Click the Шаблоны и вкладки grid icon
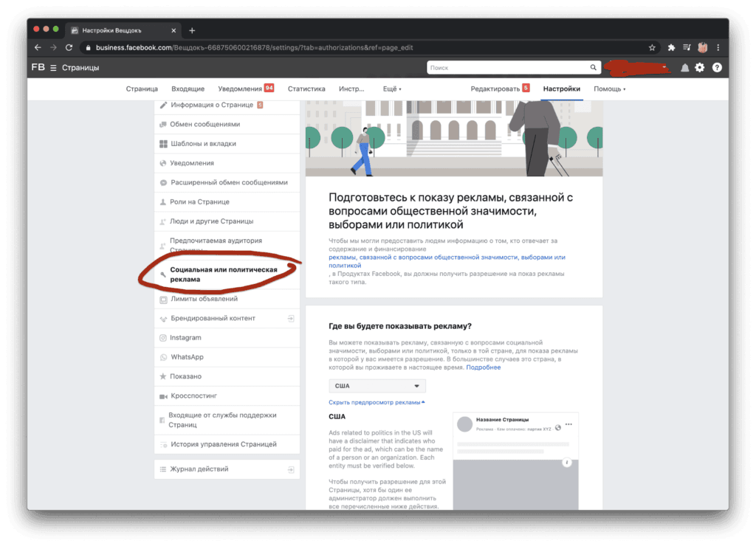Viewport: 756px width, 546px height. [x=163, y=144]
